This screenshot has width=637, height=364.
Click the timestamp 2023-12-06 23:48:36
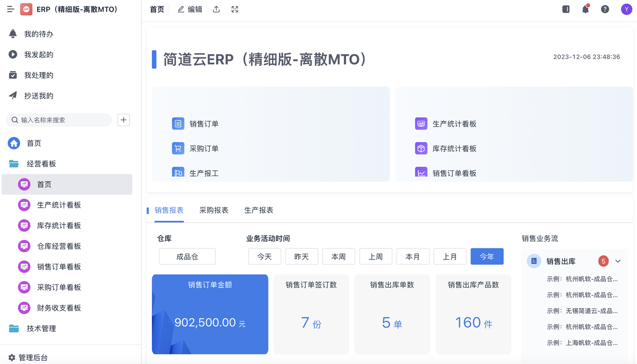click(x=587, y=57)
